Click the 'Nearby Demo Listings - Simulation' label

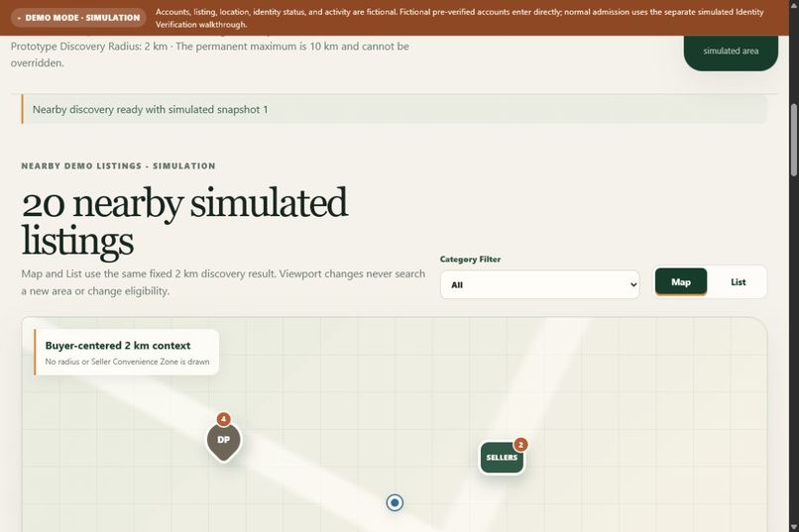(x=118, y=166)
